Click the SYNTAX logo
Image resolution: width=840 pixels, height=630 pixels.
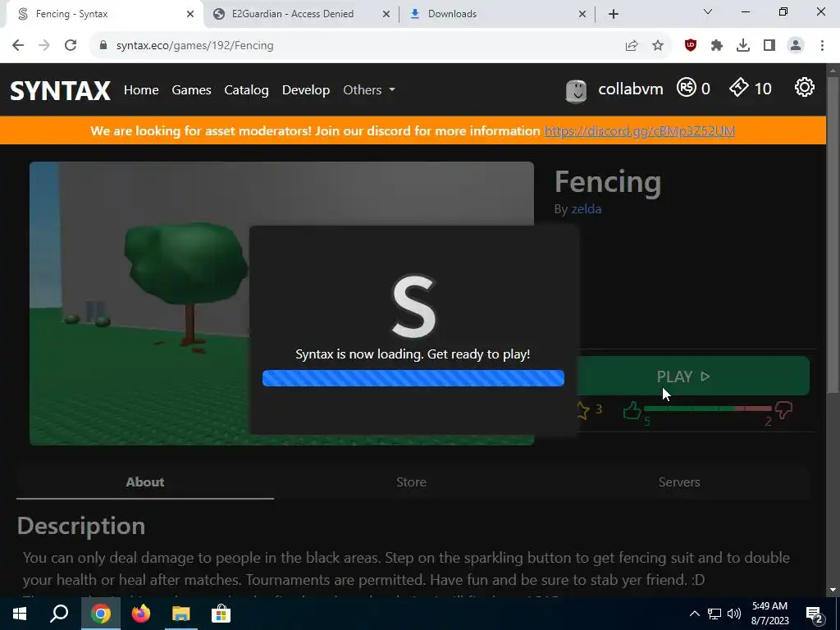pos(61,90)
